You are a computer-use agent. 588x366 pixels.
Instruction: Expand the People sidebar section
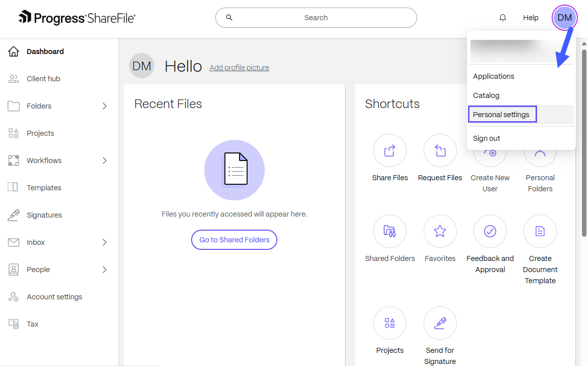(105, 269)
